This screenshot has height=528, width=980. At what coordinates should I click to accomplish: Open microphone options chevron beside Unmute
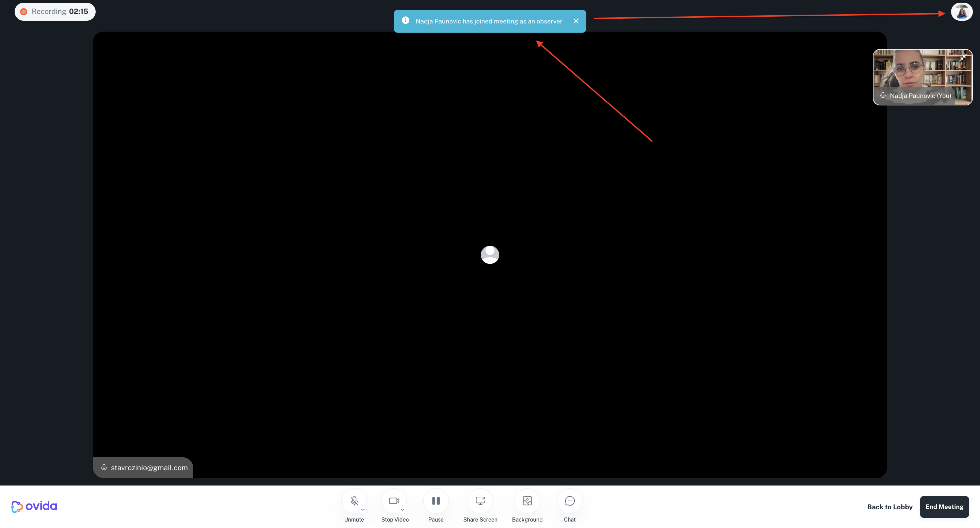(x=363, y=510)
